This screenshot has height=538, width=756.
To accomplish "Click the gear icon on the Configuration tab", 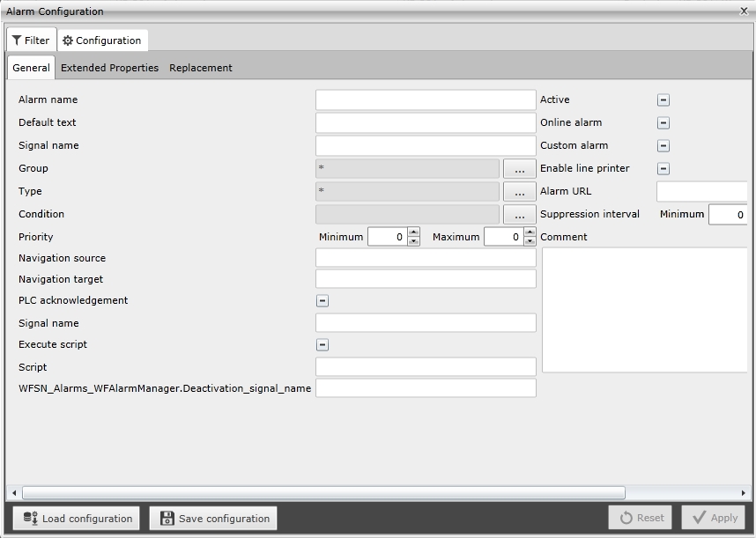I will click(x=68, y=41).
